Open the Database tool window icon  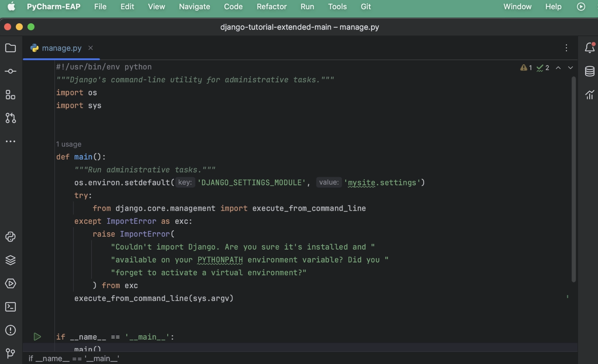tap(590, 71)
